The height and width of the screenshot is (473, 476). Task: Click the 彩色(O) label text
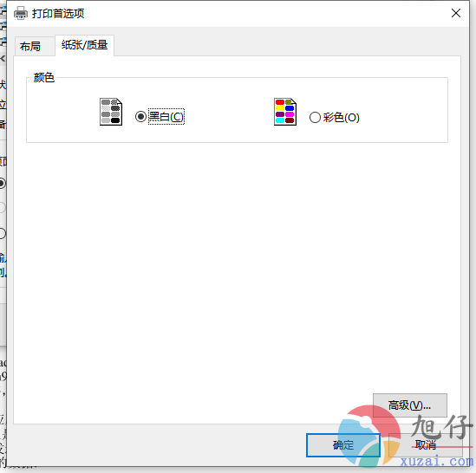click(342, 118)
